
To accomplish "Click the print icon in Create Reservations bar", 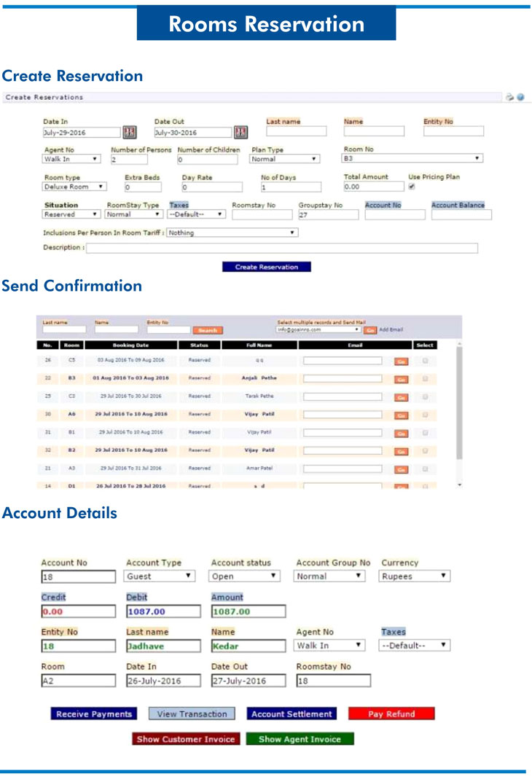I will coord(509,97).
